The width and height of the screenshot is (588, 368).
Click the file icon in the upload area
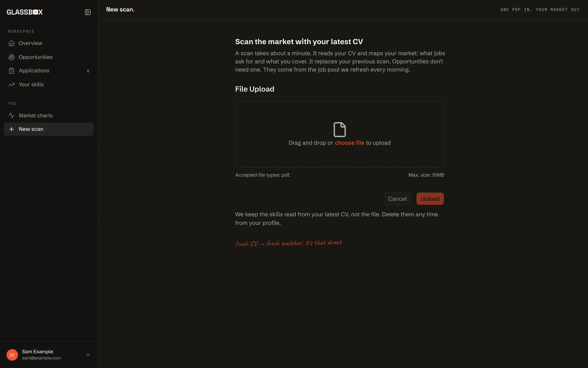[340, 129]
